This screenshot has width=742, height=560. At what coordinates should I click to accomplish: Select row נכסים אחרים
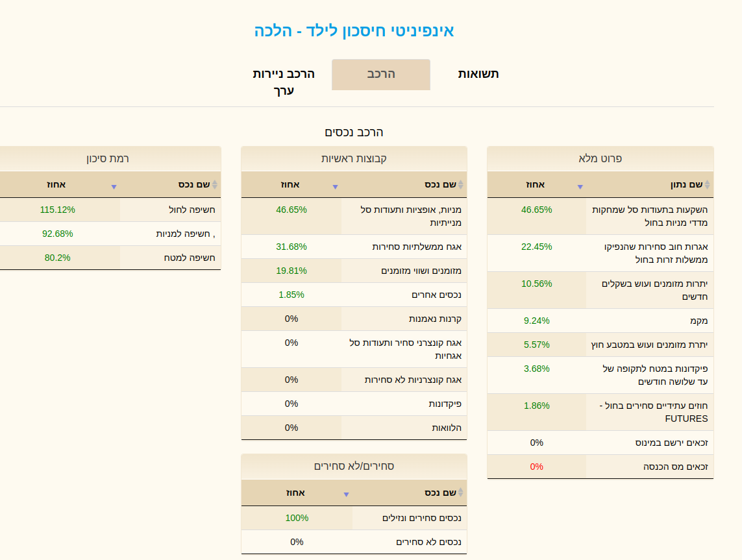point(354,295)
